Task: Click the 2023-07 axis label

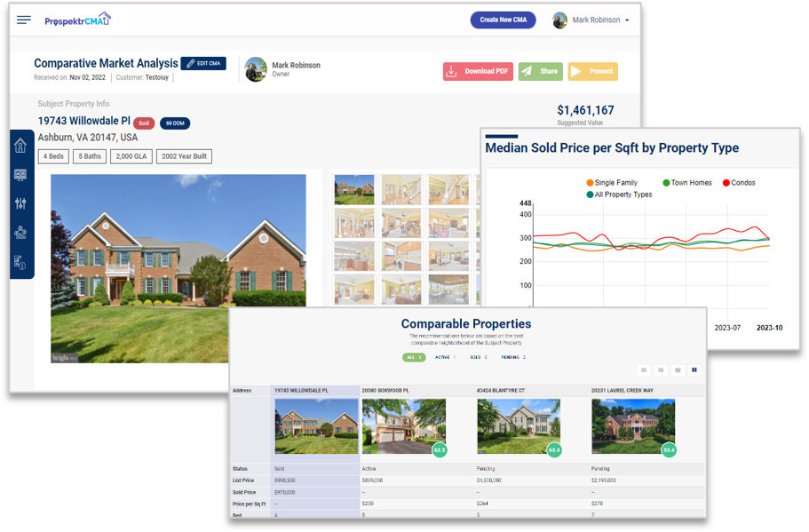Action: tap(727, 328)
